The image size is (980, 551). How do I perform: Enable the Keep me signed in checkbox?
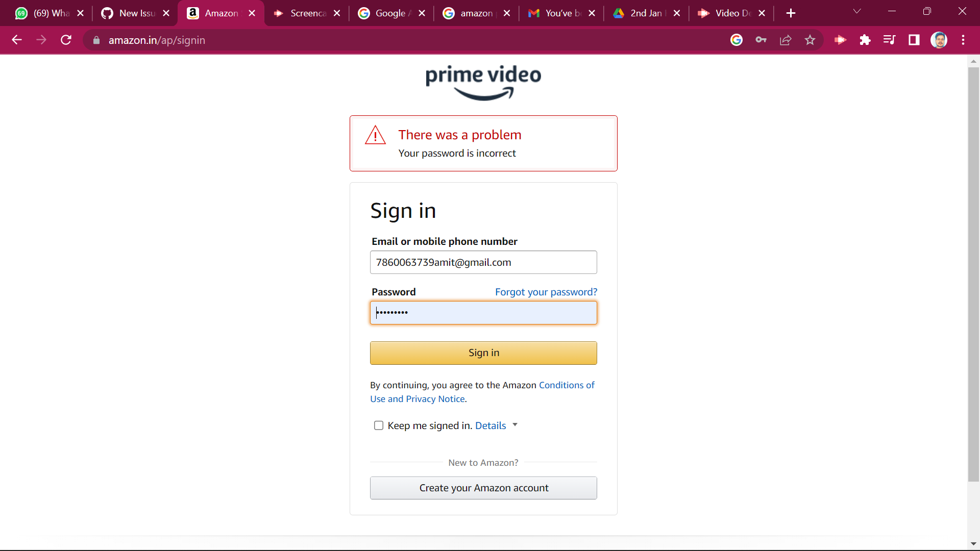tap(378, 425)
